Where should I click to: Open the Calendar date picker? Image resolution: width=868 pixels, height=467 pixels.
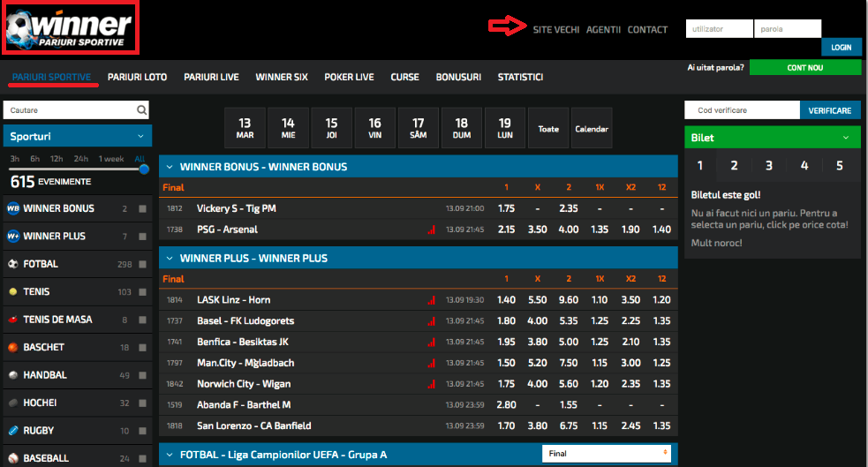[592, 128]
